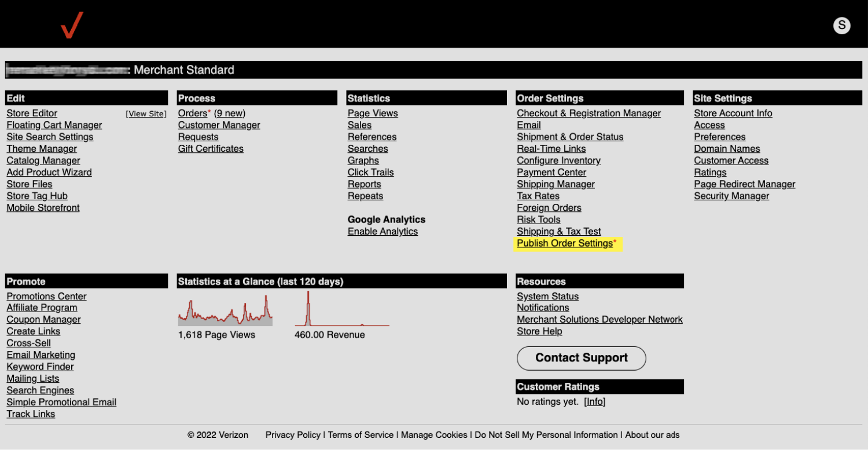The height and width of the screenshot is (450, 868).
Task: Open Email Marketing
Action: [x=41, y=355]
